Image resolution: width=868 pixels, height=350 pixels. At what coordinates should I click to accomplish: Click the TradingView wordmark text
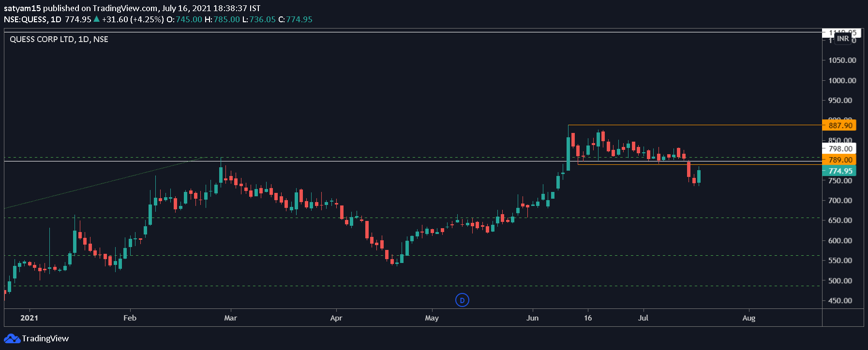[x=45, y=338]
